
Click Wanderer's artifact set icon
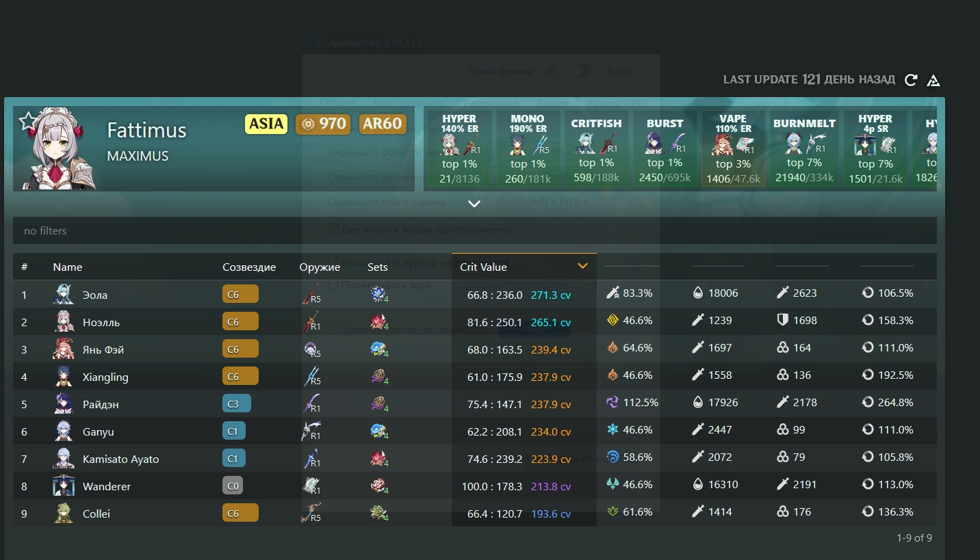click(379, 485)
